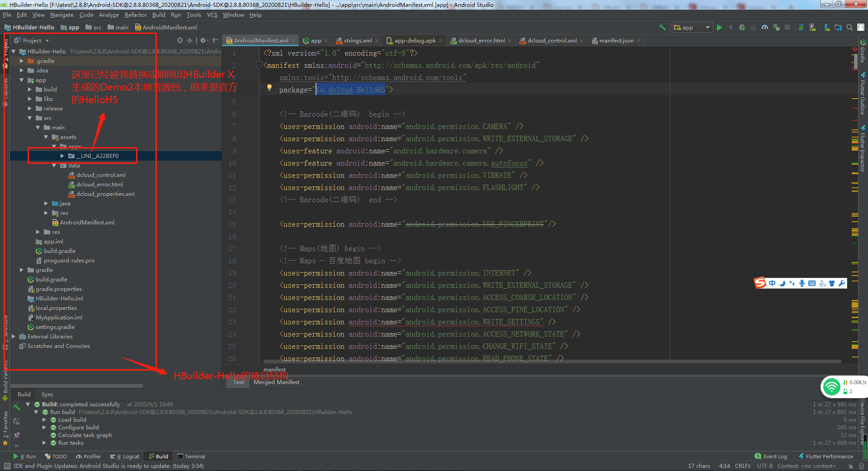Switch to the manifest.json editor tab
The image size is (868, 471).
pyautogui.click(x=616, y=41)
